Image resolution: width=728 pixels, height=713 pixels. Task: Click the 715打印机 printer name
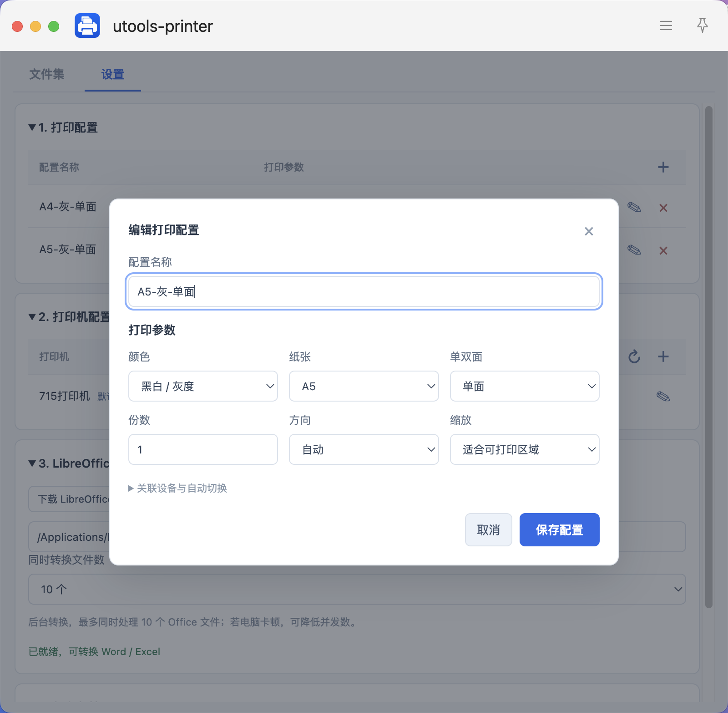pyautogui.click(x=65, y=396)
